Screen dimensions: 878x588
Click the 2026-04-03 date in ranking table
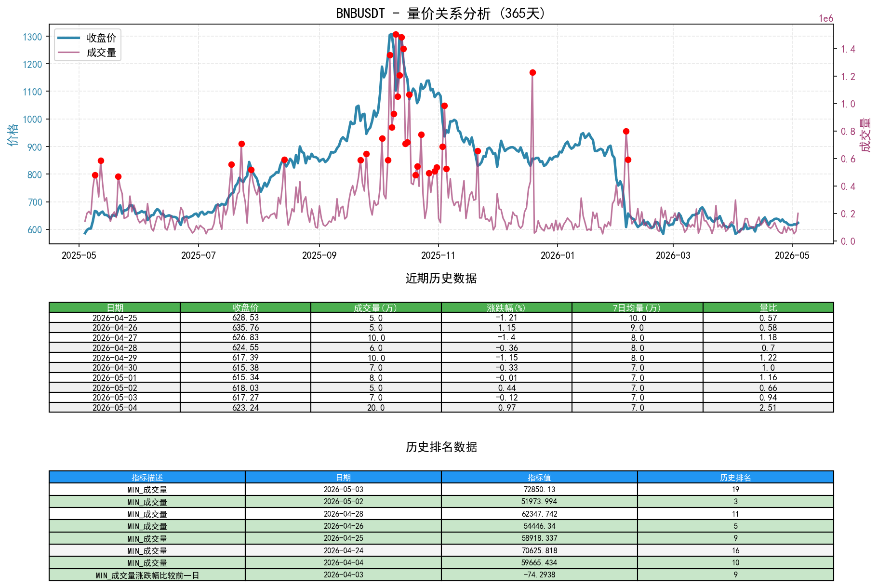coord(343,575)
